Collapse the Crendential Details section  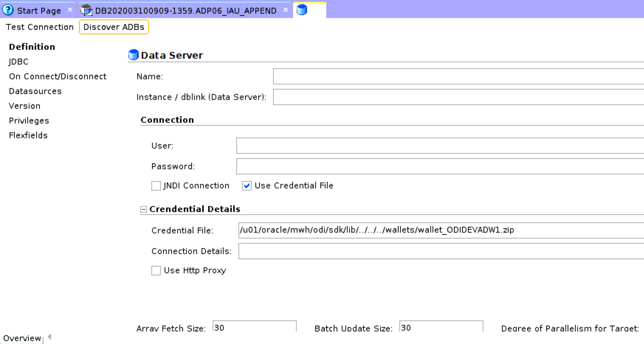click(144, 209)
